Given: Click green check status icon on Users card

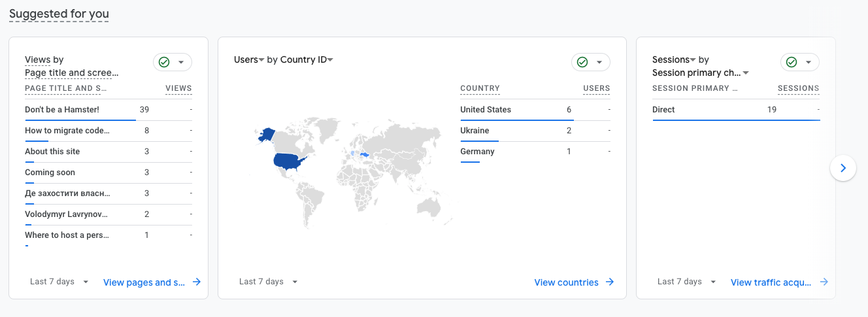Looking at the screenshot, I should tap(582, 62).
